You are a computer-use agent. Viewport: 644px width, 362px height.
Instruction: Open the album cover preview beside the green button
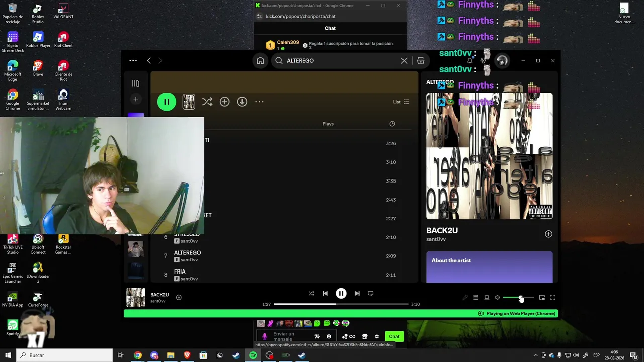pos(189,102)
